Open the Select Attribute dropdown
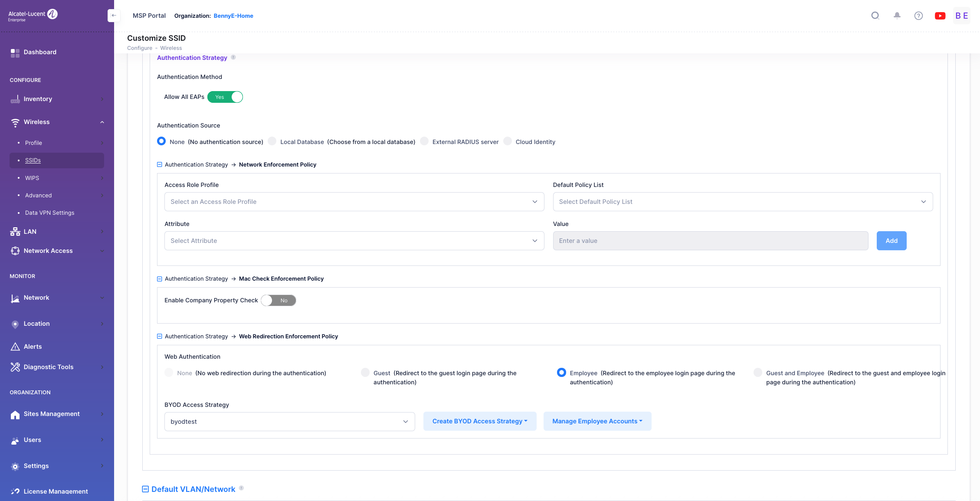This screenshot has height=501, width=980. [354, 241]
